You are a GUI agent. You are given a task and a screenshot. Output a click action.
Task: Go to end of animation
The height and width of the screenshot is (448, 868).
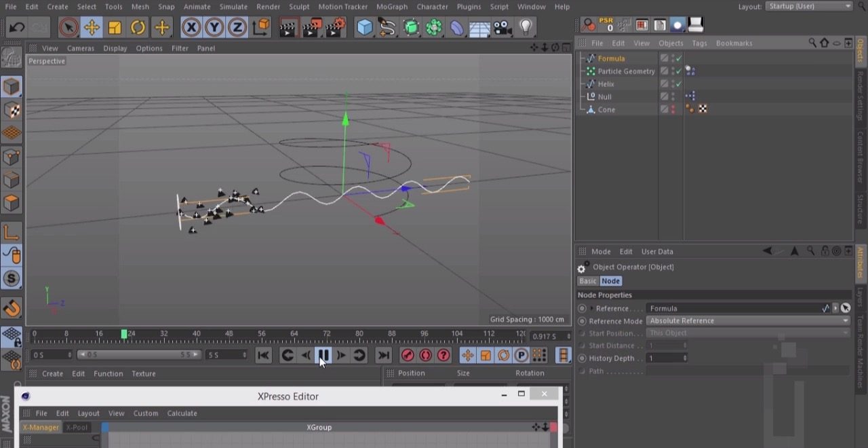coord(383,355)
